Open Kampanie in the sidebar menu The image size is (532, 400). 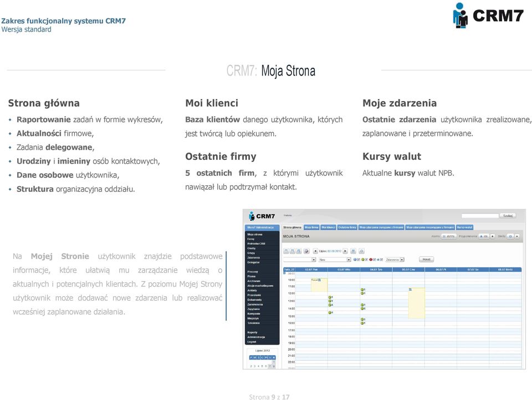point(254,314)
